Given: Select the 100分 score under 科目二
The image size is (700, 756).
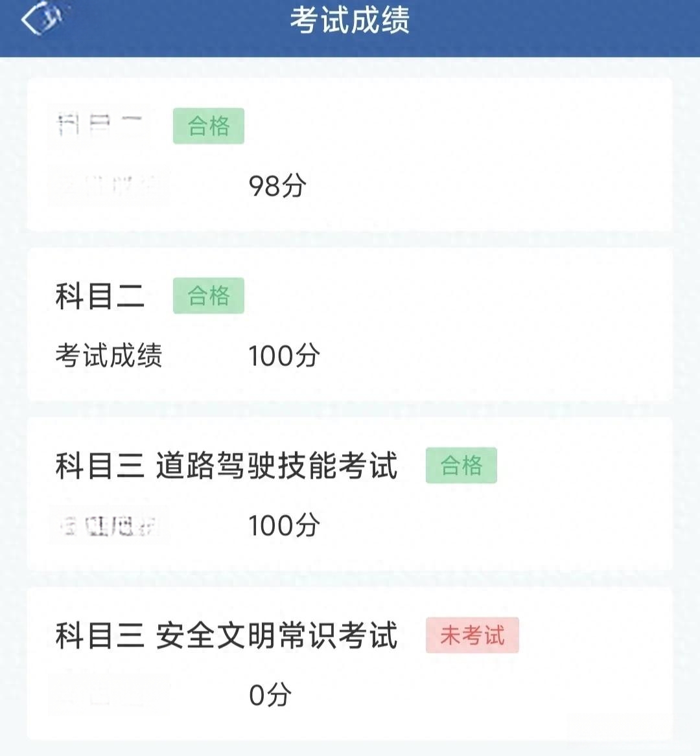Looking at the screenshot, I should coord(284,356).
